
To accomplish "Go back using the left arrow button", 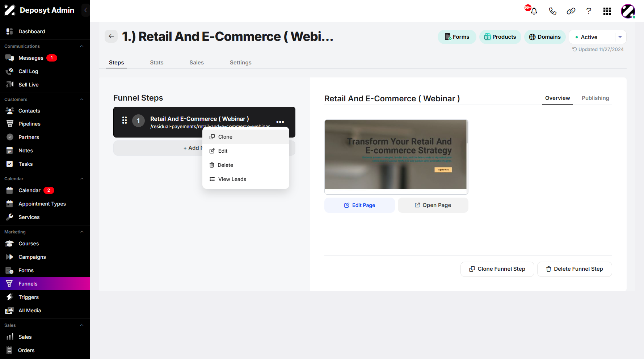I will pos(111,36).
